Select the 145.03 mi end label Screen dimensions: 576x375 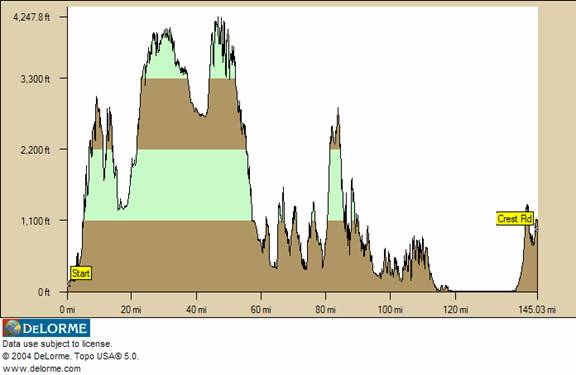(537, 310)
